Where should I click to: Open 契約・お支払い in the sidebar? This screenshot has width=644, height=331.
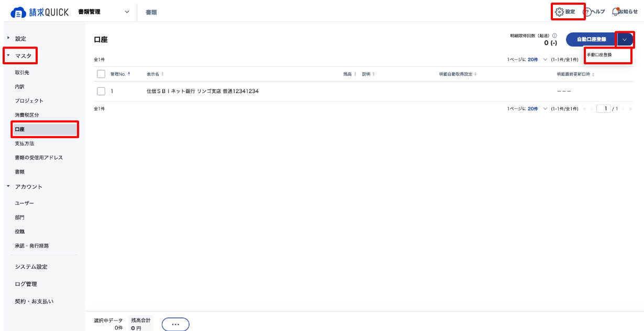click(x=34, y=301)
